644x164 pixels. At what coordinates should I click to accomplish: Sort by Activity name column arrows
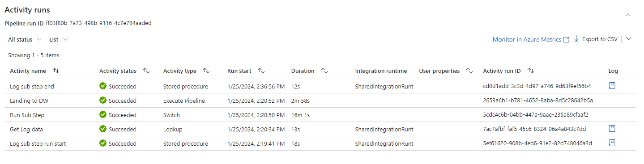[56, 71]
